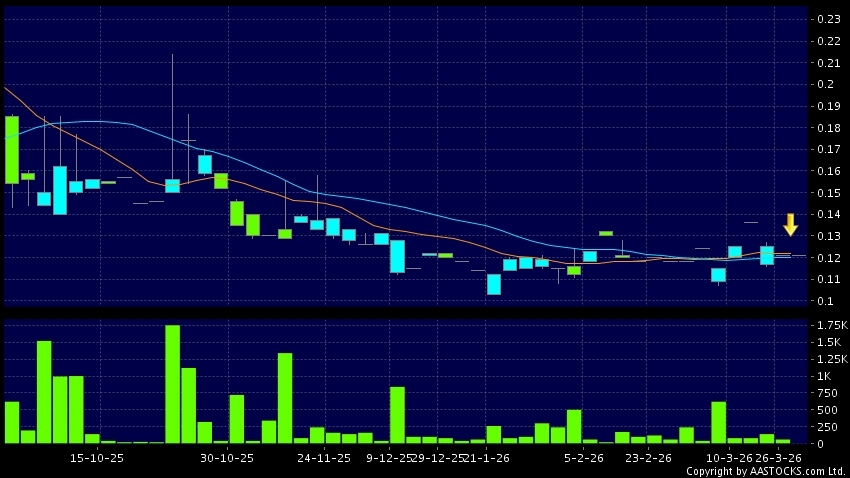This screenshot has height=478, width=850.
Task: Select the large green first candlestick at left
Action: (12, 149)
